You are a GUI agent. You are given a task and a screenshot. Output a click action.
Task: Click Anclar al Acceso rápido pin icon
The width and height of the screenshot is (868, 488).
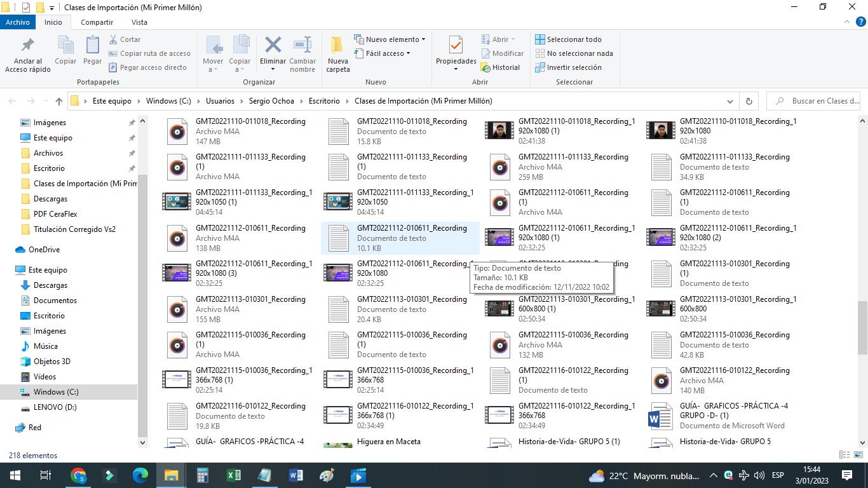[x=27, y=46]
